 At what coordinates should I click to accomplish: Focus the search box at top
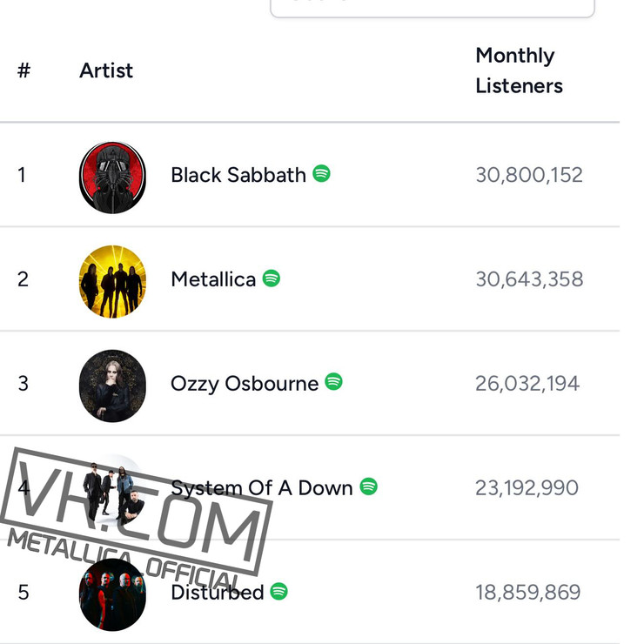coord(432,8)
